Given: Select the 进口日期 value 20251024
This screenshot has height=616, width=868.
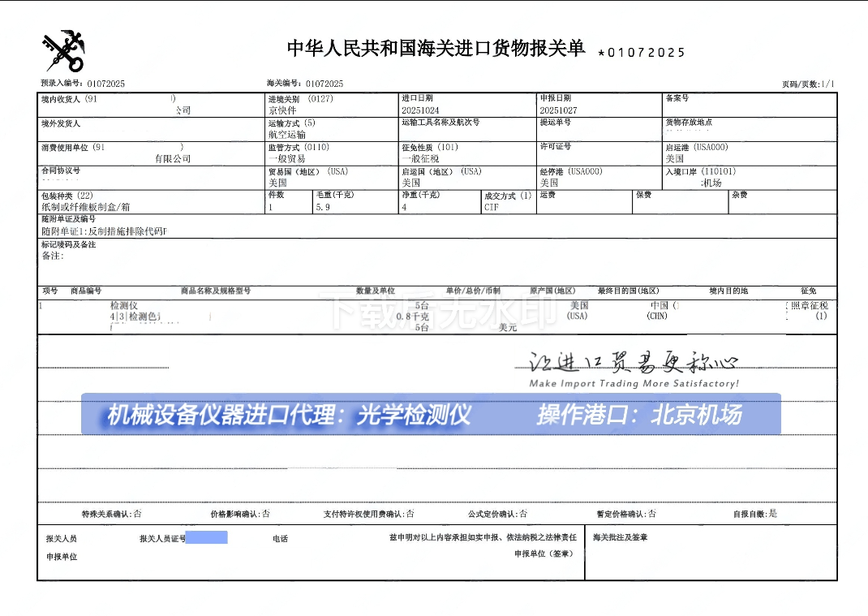Looking at the screenshot, I should [420, 110].
